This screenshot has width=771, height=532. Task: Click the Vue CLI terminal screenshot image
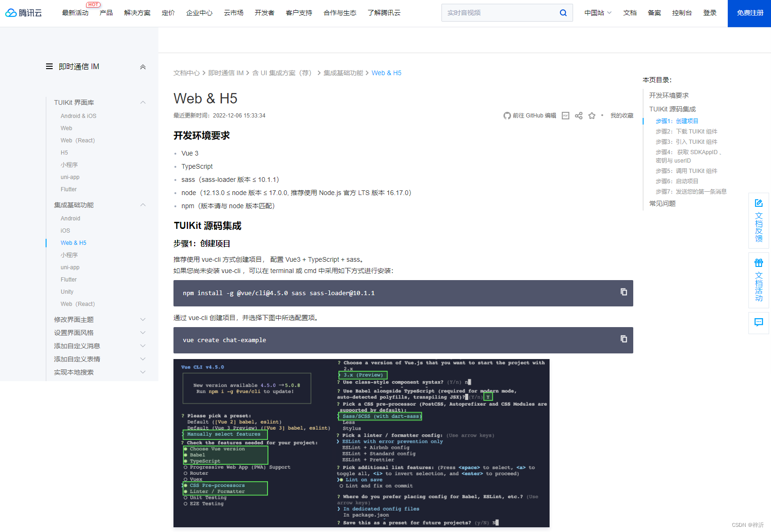(361, 443)
